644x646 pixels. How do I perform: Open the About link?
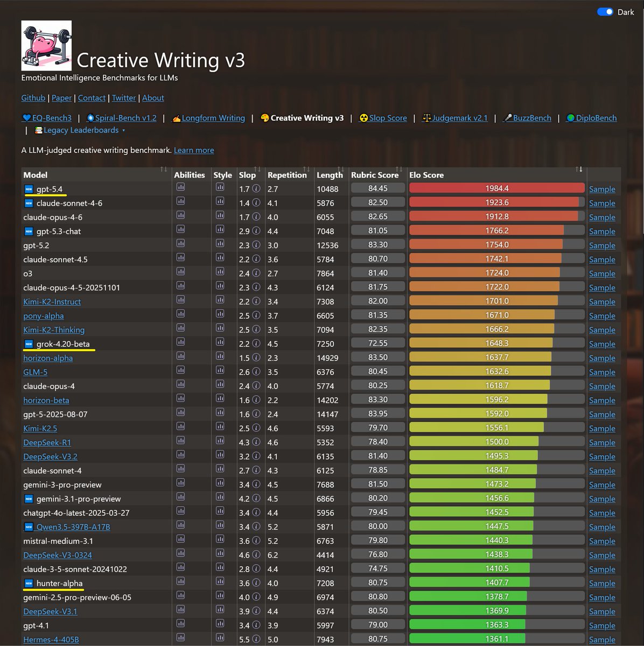tap(153, 97)
